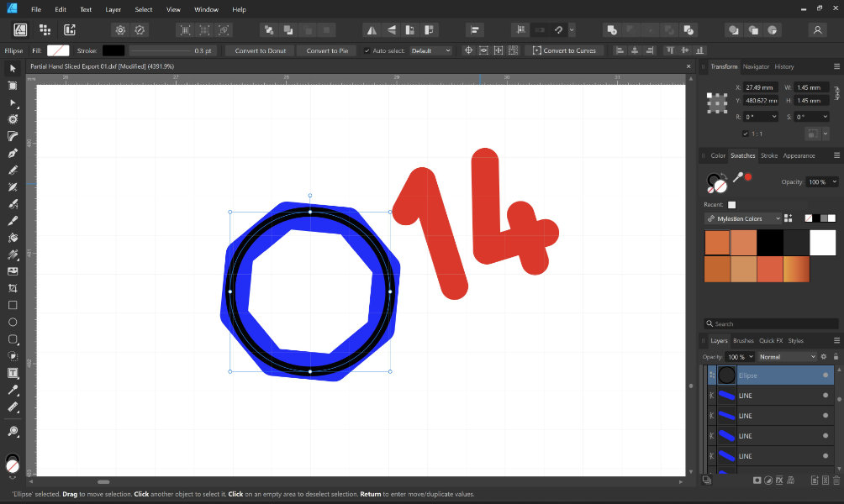The height and width of the screenshot is (504, 844).
Task: Flip the selection vertically
Action: [392, 30]
